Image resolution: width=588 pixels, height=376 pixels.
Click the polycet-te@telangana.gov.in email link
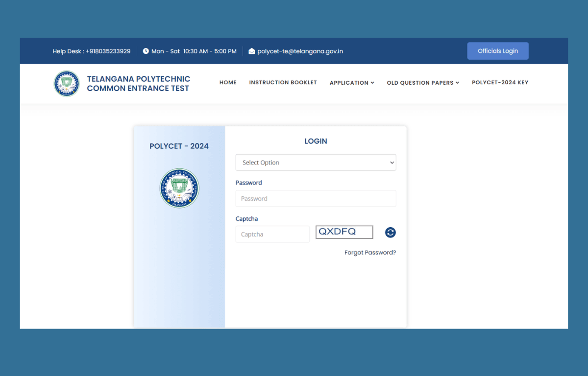(x=300, y=51)
